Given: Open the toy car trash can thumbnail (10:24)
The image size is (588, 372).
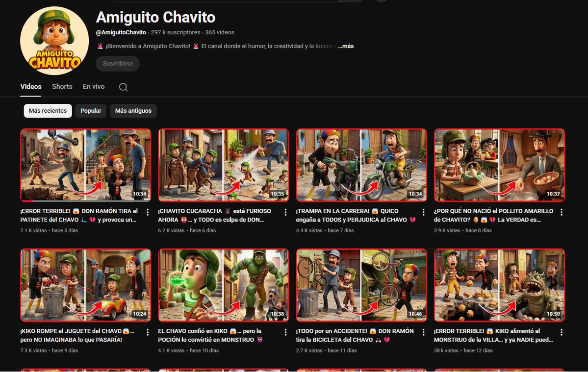Looking at the screenshot, I should pyautogui.click(x=85, y=285).
